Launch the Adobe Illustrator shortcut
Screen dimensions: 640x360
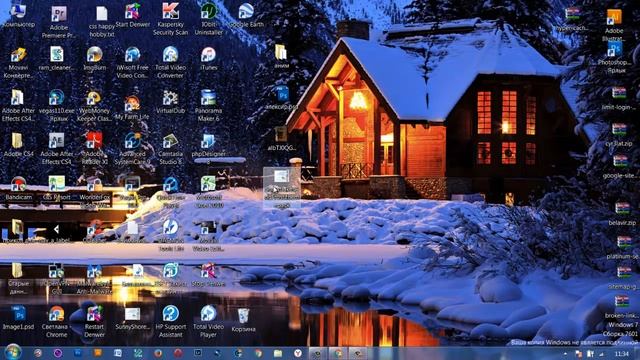(613, 24)
